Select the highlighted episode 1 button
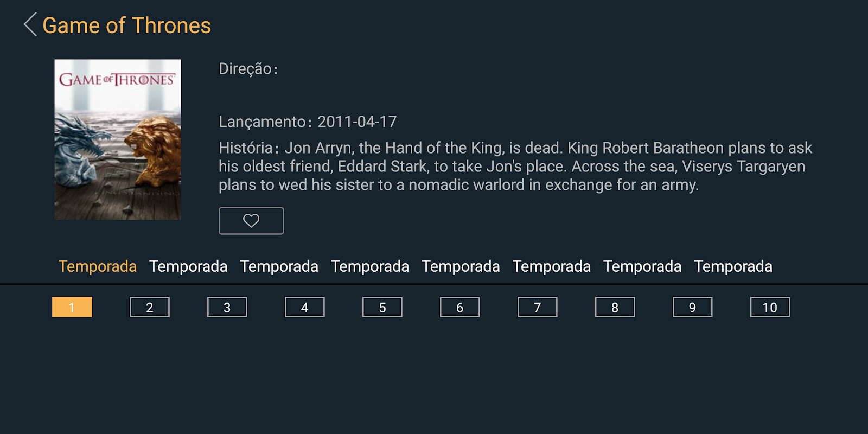This screenshot has width=868, height=434. coord(72,307)
